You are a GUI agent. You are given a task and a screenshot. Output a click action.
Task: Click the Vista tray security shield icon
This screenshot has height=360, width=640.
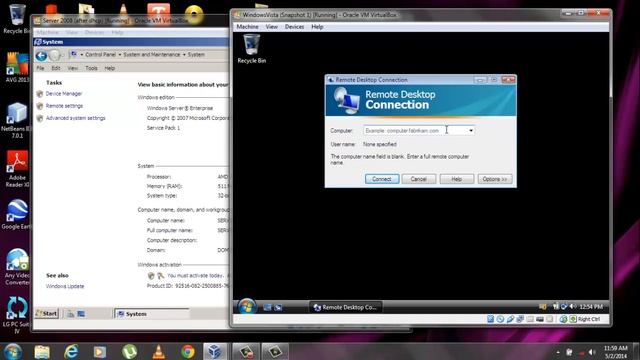point(543,307)
